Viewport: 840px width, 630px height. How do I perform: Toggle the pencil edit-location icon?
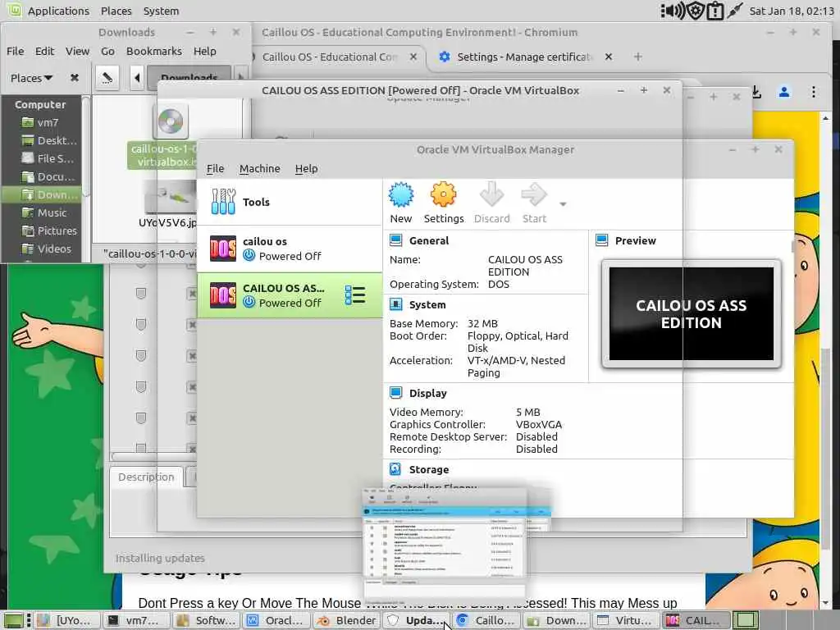(107, 78)
